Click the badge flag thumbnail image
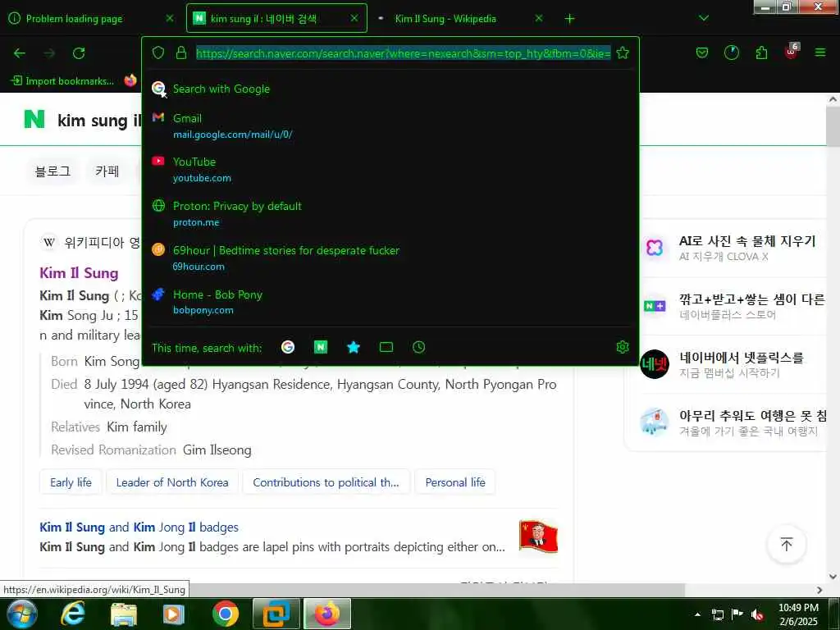840x630 pixels. click(x=538, y=536)
